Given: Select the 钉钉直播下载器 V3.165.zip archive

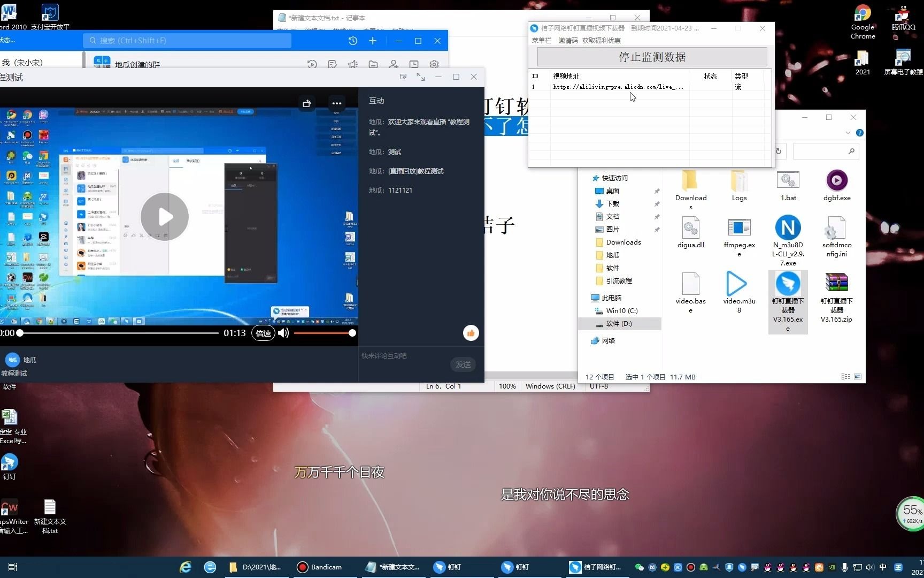Looking at the screenshot, I should tap(837, 298).
